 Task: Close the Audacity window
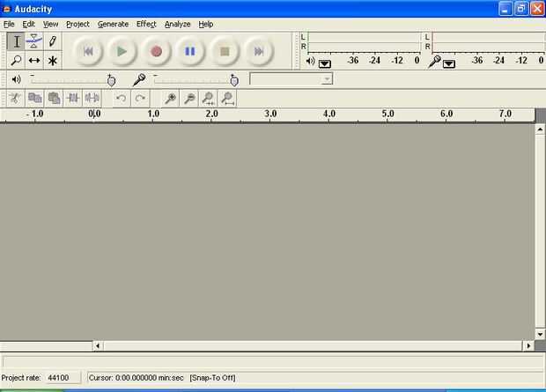point(537,9)
